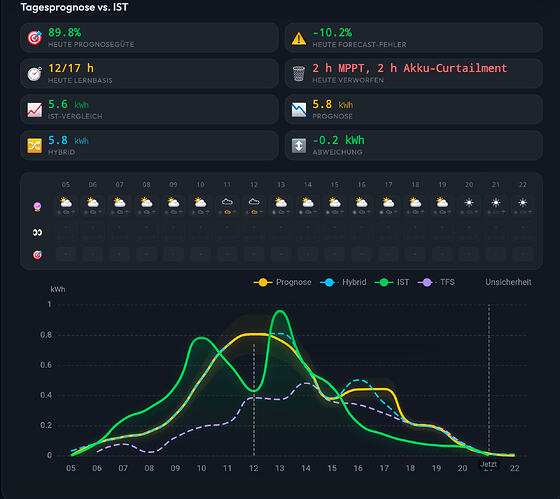Click the ABWEICHUNG label
The width and height of the screenshot is (560, 499).
338,152
